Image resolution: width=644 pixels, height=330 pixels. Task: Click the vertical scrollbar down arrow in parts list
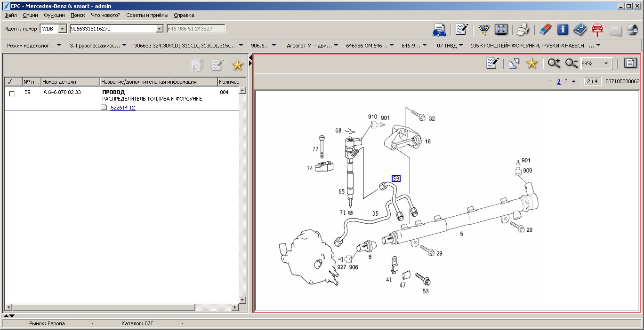tap(242, 299)
